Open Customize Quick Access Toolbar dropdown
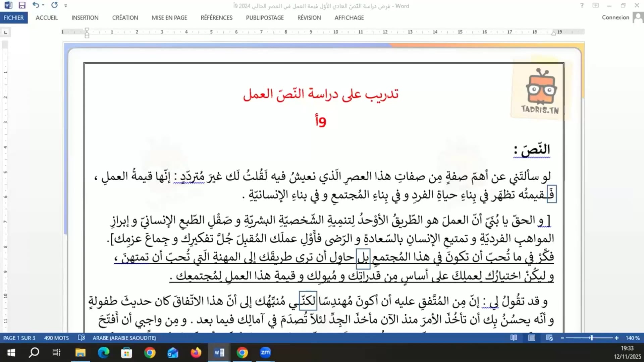 (x=66, y=5)
